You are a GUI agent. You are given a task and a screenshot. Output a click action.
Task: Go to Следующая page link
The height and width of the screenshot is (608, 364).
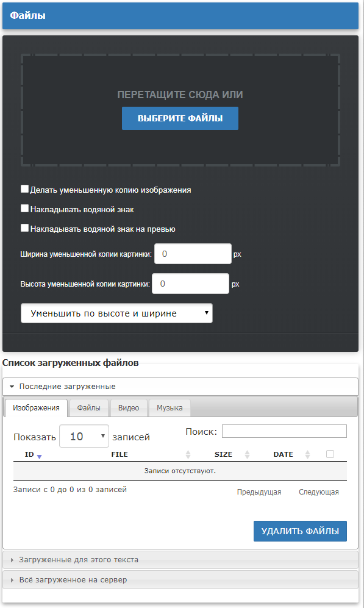(x=319, y=492)
